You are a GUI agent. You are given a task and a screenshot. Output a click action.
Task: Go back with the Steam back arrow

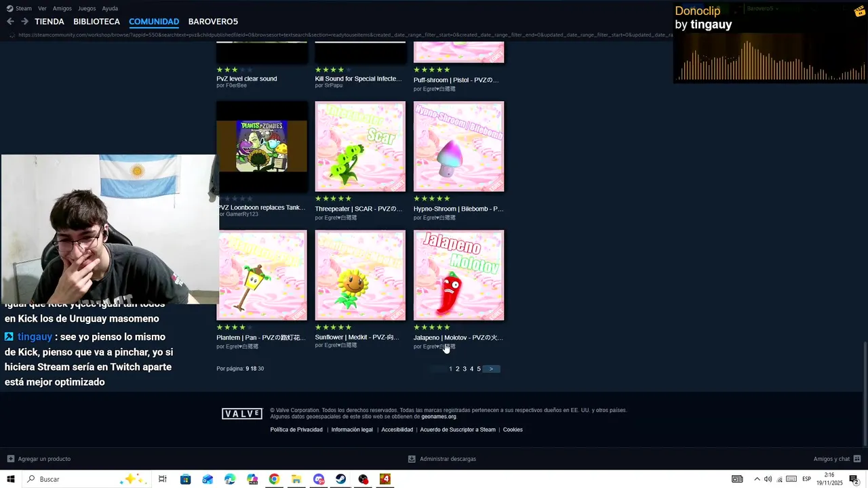pyautogui.click(x=10, y=22)
